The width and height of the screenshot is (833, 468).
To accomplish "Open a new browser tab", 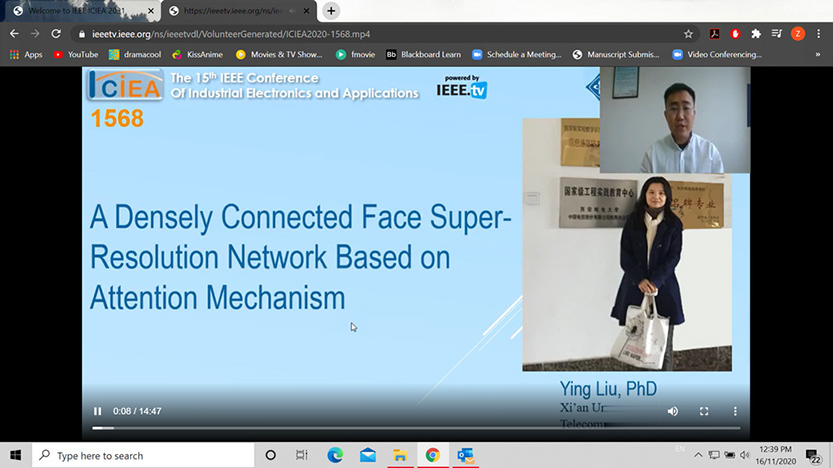I will tap(331, 11).
